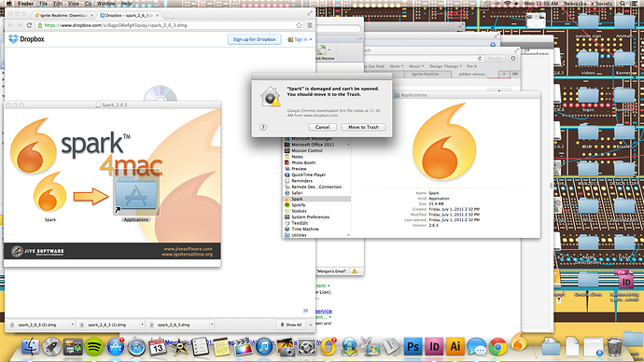Click the Google Chrome dock icon

click(497, 347)
